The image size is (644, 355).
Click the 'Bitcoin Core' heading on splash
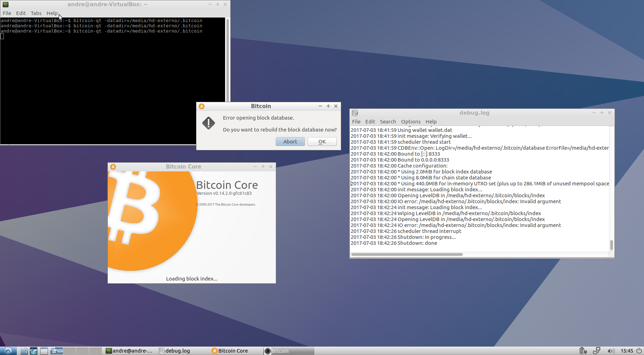pos(227,185)
